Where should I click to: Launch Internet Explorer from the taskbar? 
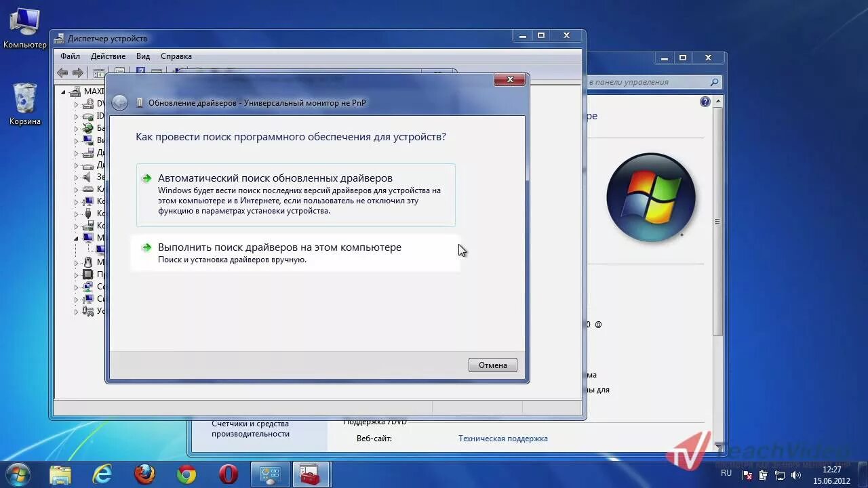point(102,474)
